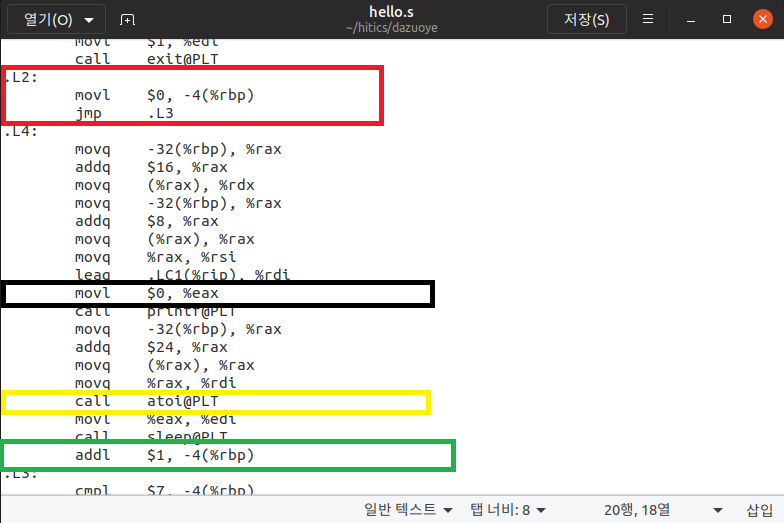Click the movl $0, -4(%rbp) line
Screen dimensions: 784x523
point(164,95)
